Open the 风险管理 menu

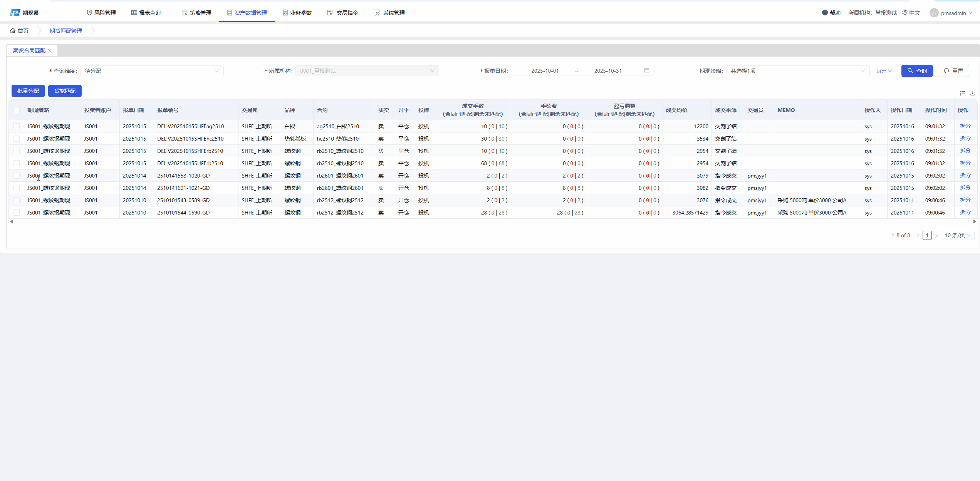click(x=101, y=13)
